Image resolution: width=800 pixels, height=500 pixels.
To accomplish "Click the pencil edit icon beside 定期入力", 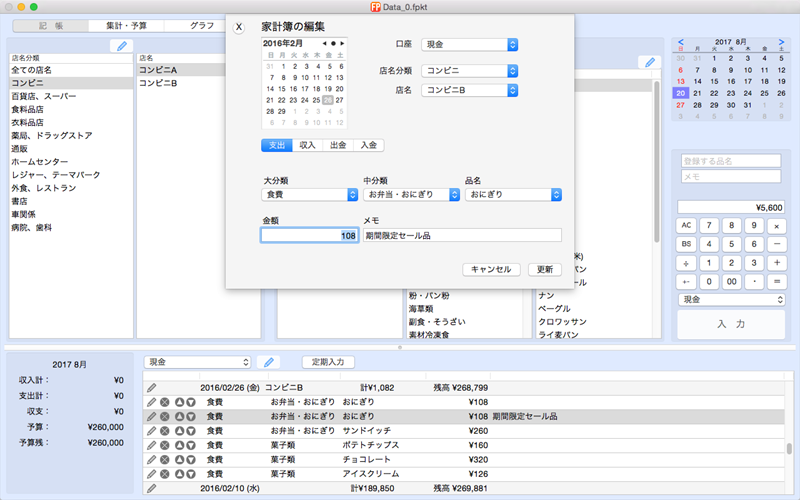I will 268,362.
